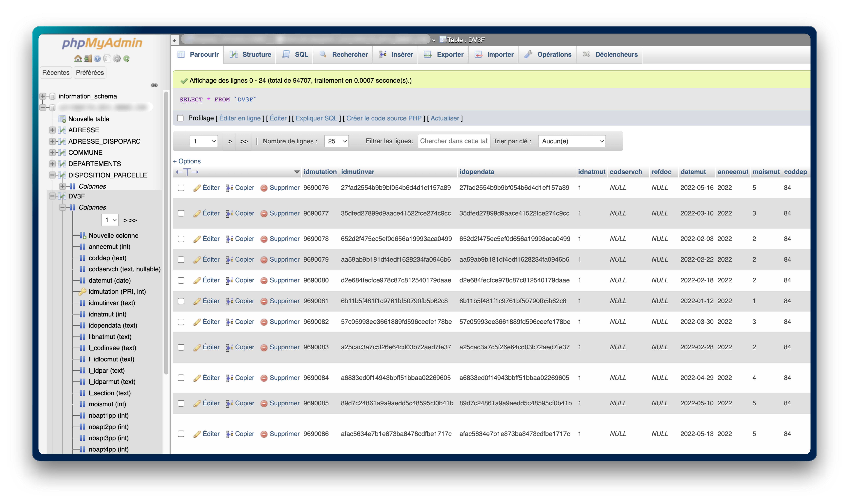Open the page number dropdown in results

click(x=204, y=141)
